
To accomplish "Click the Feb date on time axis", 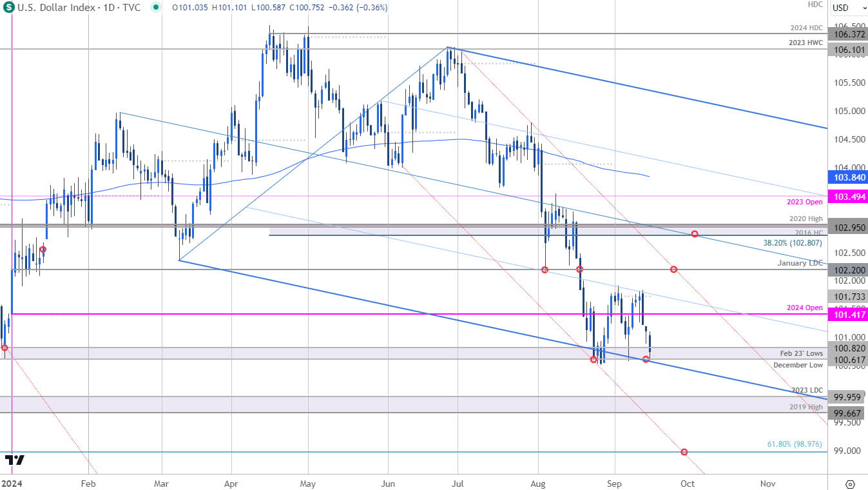I will (x=89, y=482).
